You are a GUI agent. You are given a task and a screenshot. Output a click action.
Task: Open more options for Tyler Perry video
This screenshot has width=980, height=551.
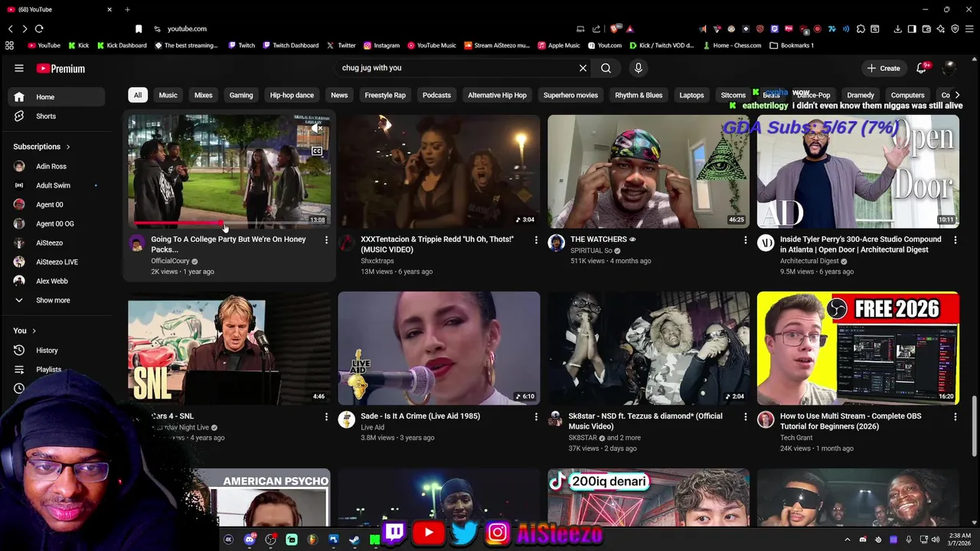955,240
